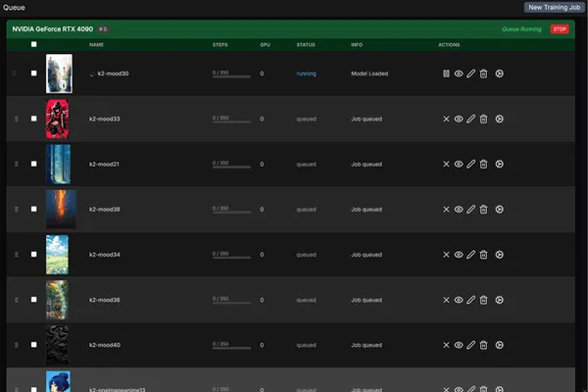Select the k2-mood34 row checkbox
The height and width of the screenshot is (392, 588).
(x=33, y=255)
